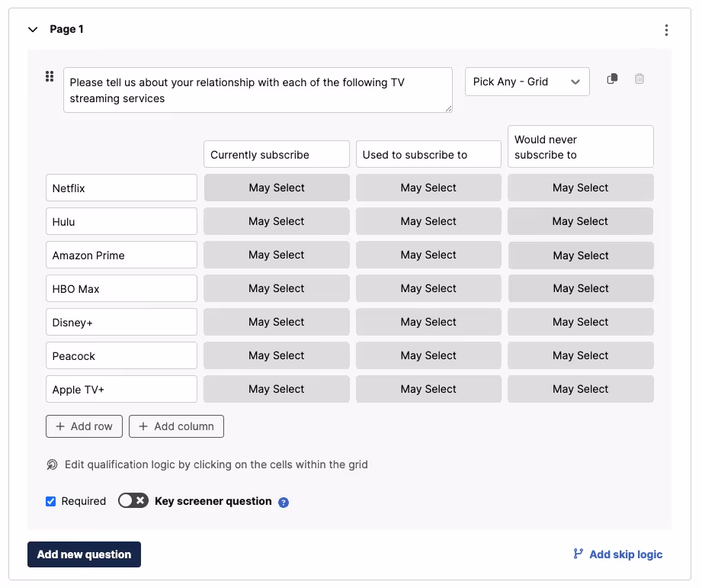The height and width of the screenshot is (588, 702).
Task: Collapse the Page 1 section chevron
Action: coord(33,30)
